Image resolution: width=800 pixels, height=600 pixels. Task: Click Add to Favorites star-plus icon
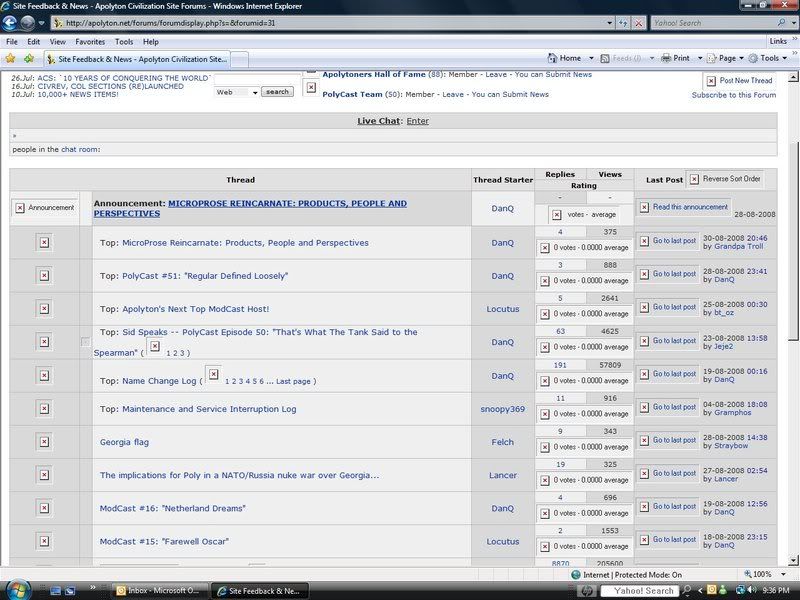[x=29, y=59]
